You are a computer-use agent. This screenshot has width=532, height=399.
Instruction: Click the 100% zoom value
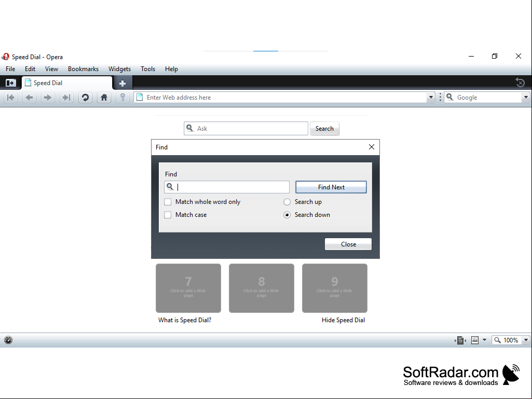511,340
